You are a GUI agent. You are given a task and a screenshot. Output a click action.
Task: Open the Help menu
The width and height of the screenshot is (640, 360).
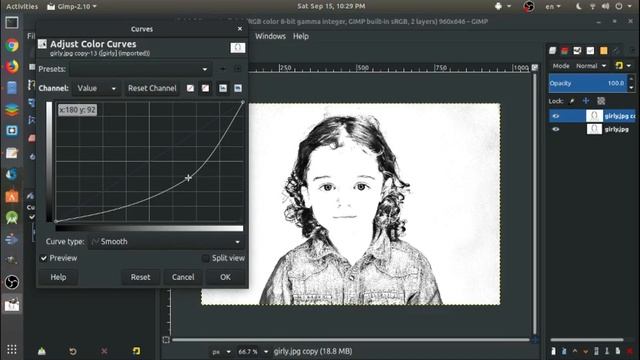(301, 36)
